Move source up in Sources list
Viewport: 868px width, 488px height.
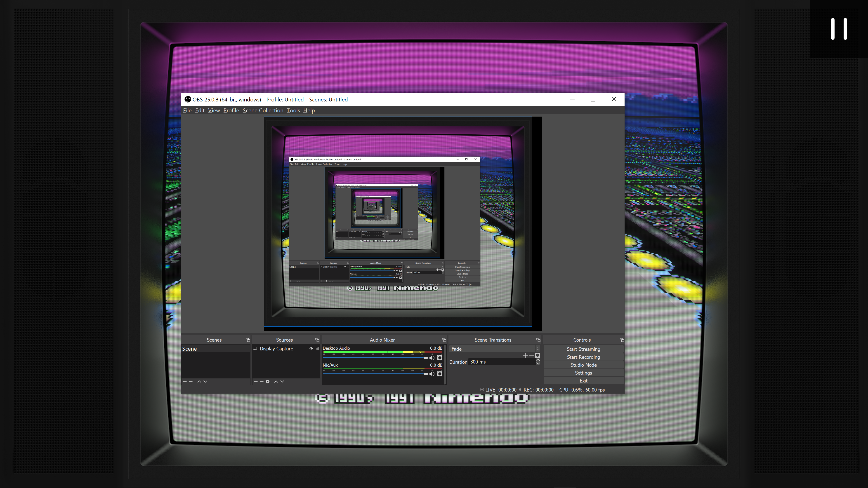(x=276, y=382)
